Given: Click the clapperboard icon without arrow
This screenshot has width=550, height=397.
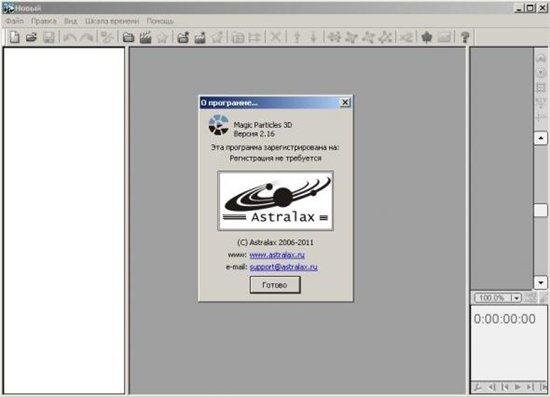Looking at the screenshot, I should pos(145,37).
